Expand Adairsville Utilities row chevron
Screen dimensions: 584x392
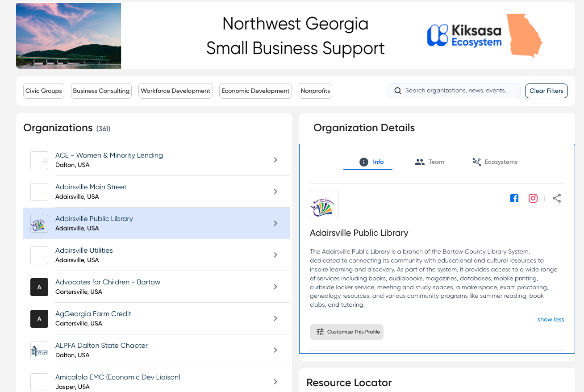(x=275, y=255)
